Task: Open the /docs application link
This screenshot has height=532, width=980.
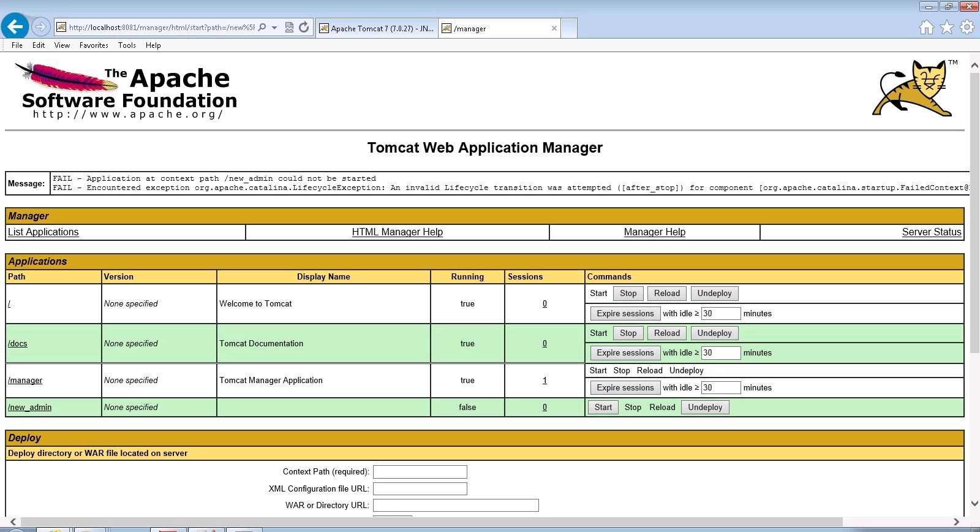Action: [x=18, y=344]
